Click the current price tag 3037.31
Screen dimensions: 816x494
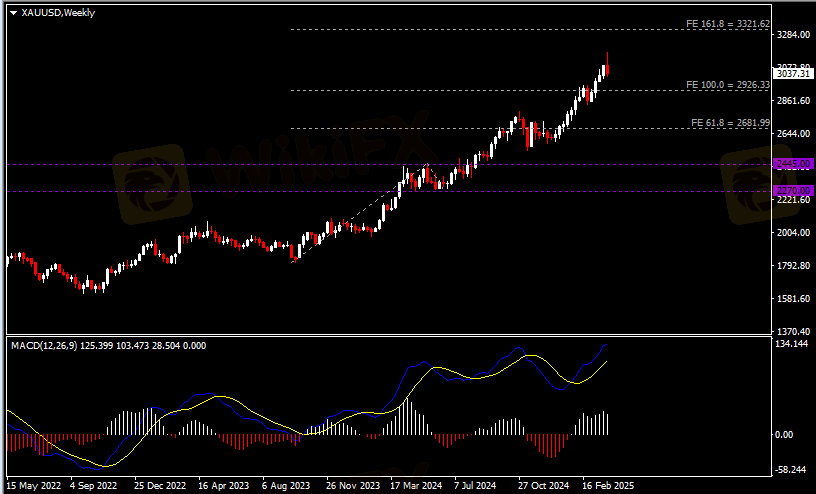[x=793, y=74]
